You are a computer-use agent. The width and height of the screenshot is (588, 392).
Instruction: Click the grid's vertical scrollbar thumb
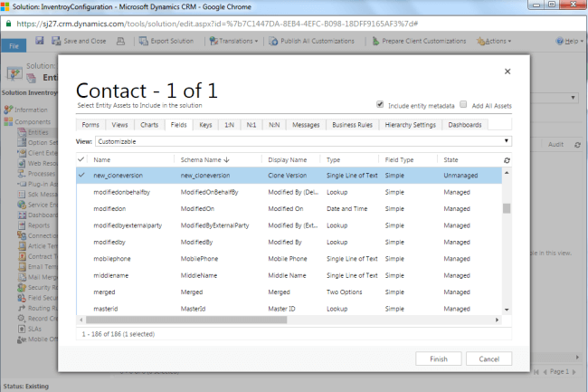507,208
